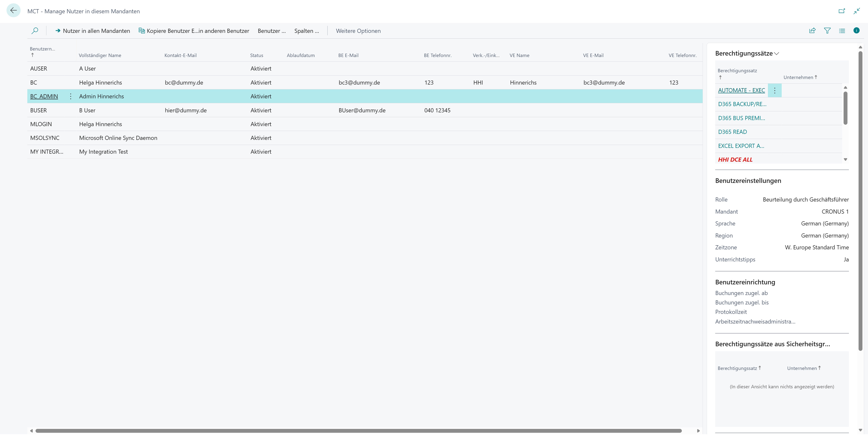
Task: Open the filter pane funnel icon
Action: [x=827, y=31]
